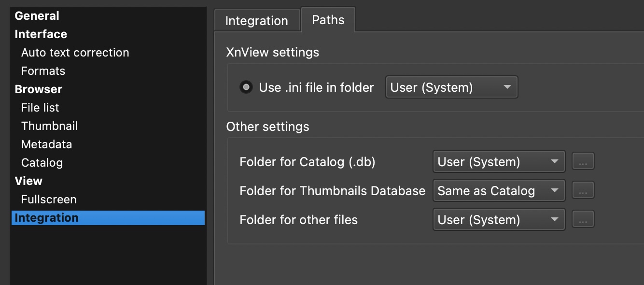Switch to the Paths tab
Screen dimensions: 644x285
coord(328,20)
